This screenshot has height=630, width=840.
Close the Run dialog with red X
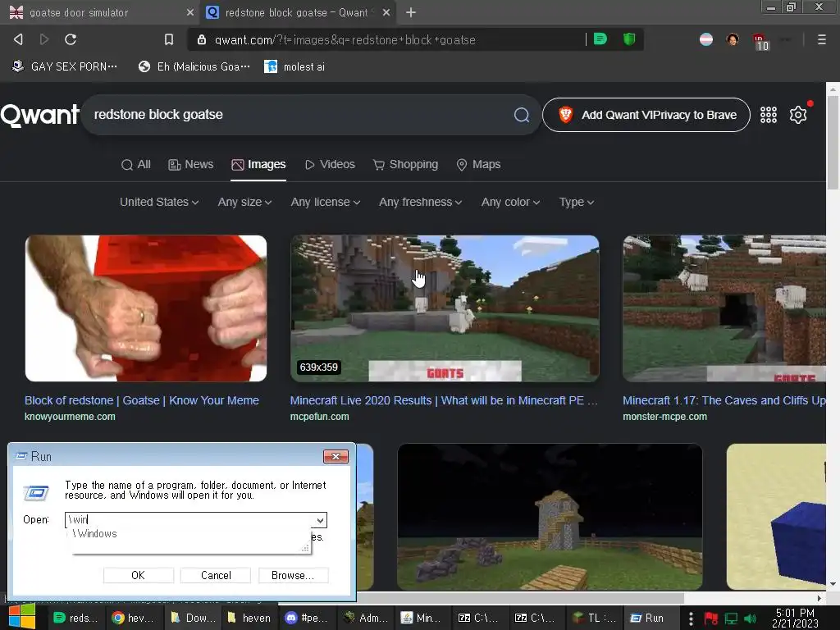point(336,456)
